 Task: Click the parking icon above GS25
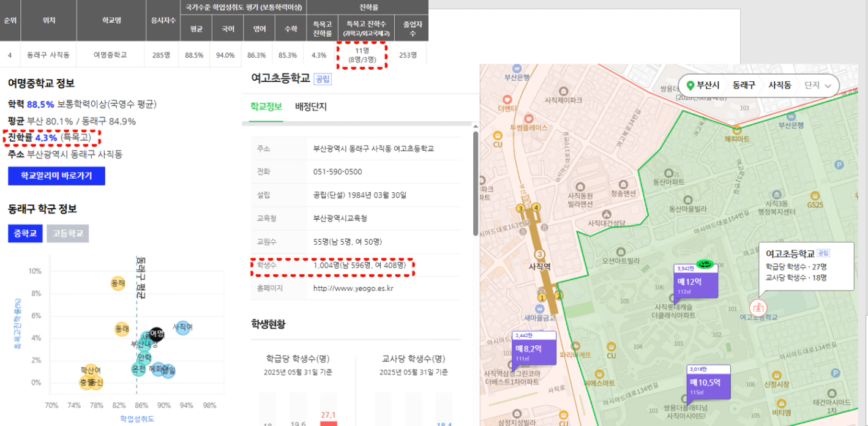[839, 165]
